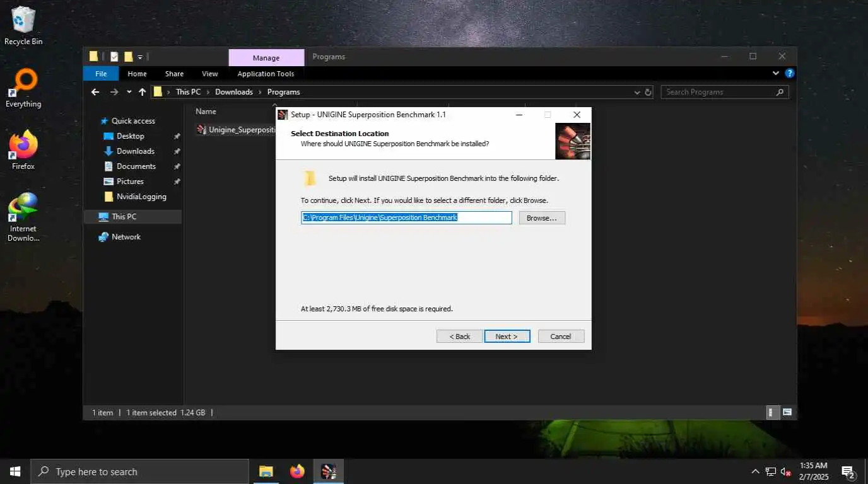Launch Firefox from the desktop icon
This screenshot has width=868, height=484.
[23, 151]
